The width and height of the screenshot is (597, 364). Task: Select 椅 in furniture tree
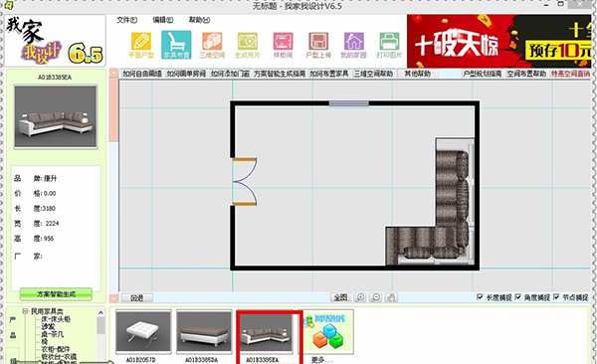click(x=44, y=341)
